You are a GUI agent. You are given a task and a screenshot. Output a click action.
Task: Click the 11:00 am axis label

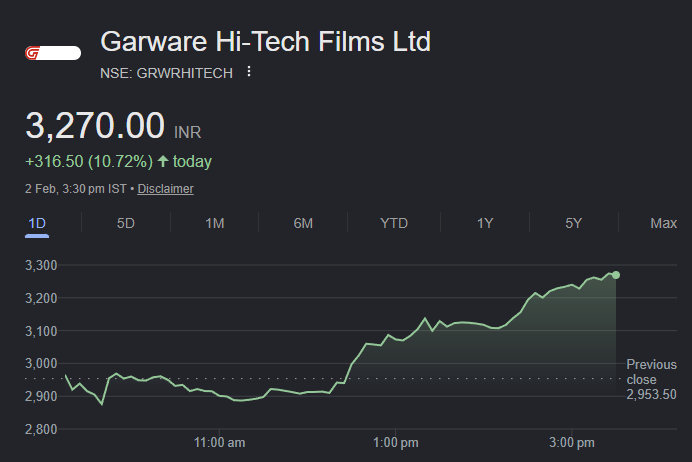[x=219, y=443]
